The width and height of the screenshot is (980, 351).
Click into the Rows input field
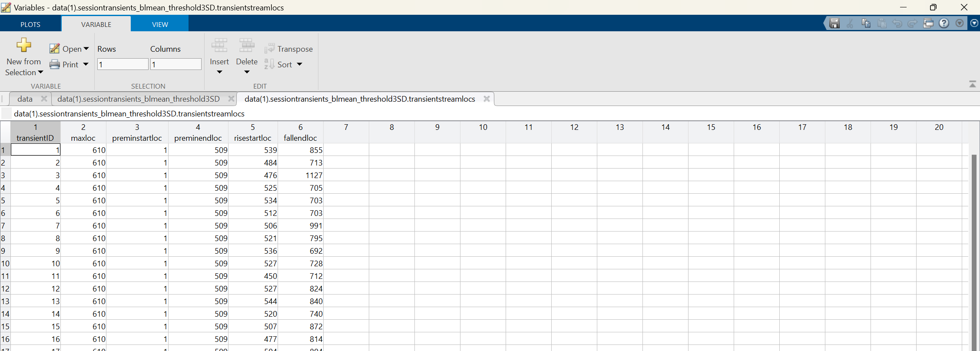123,64
